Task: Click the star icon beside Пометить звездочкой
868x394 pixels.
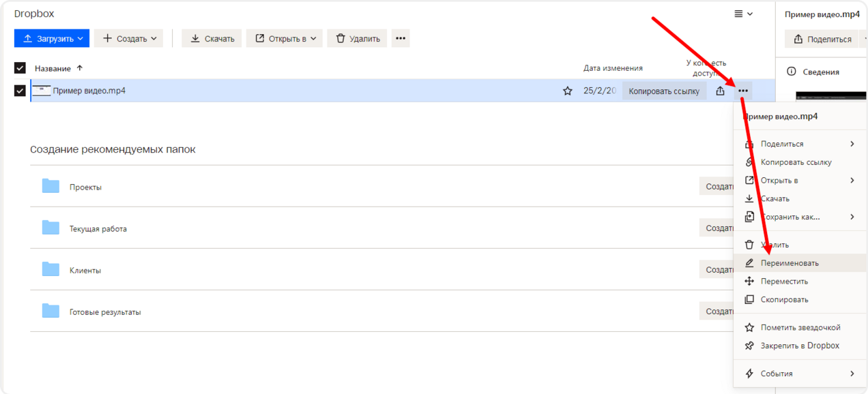Action: pyautogui.click(x=749, y=328)
